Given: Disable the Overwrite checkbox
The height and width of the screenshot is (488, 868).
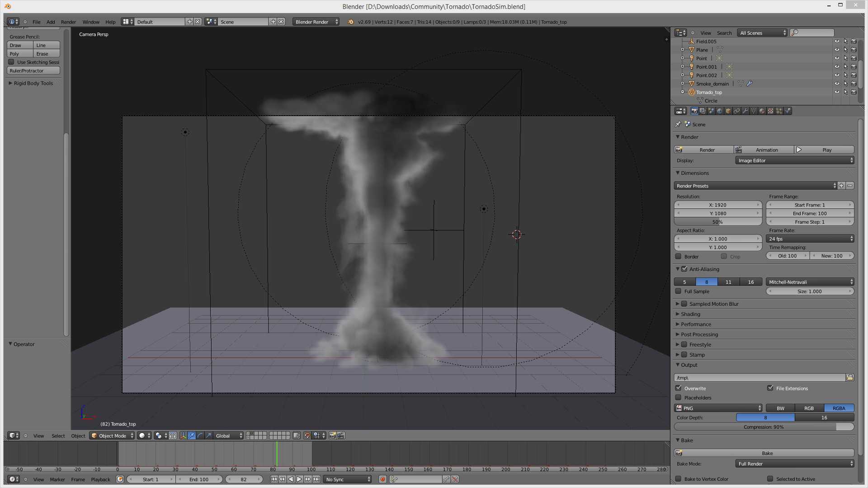Looking at the screenshot, I should click(x=678, y=388).
